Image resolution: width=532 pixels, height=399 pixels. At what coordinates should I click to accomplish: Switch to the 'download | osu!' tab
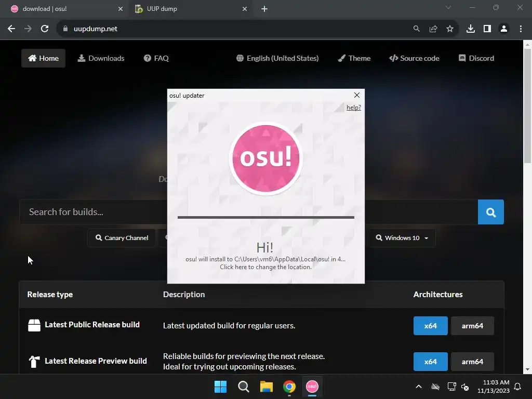(64, 9)
